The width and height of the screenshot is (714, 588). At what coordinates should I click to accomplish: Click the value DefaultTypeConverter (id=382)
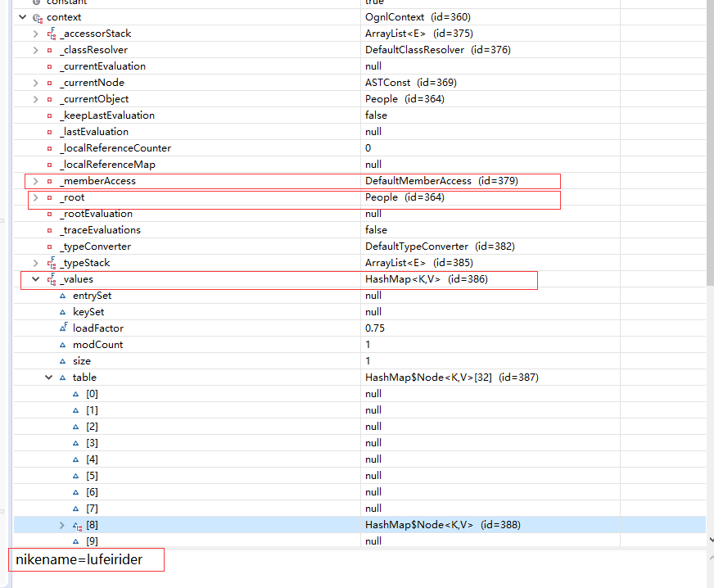[440, 247]
